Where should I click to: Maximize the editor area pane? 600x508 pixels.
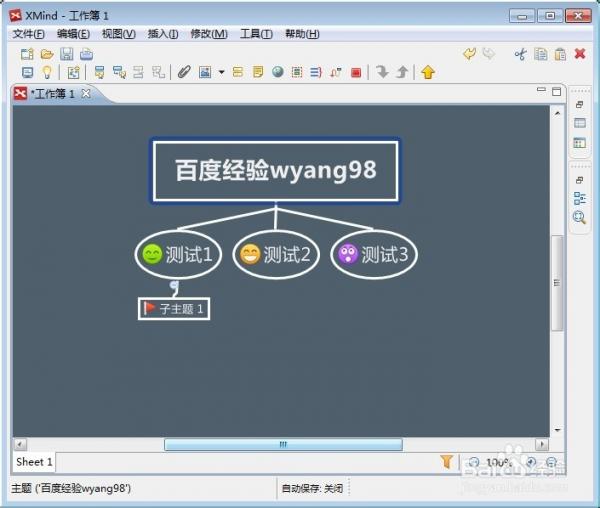click(x=556, y=91)
